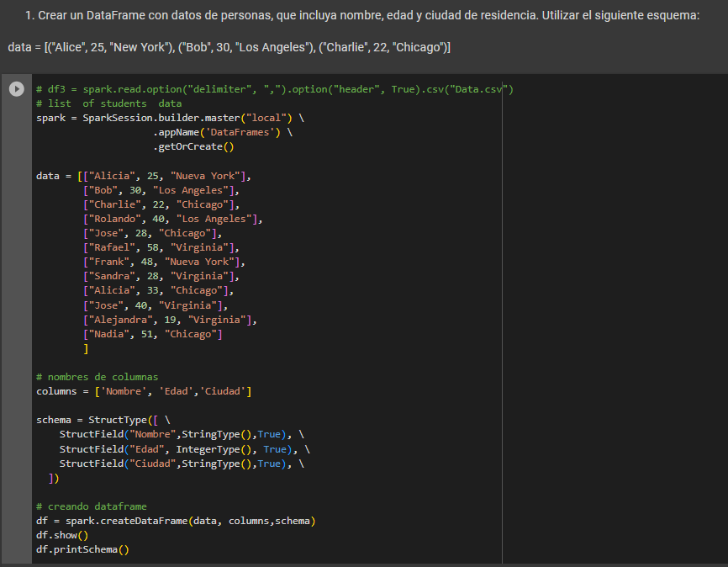Click the nombres de columnas comment

pyautogui.click(x=104, y=376)
